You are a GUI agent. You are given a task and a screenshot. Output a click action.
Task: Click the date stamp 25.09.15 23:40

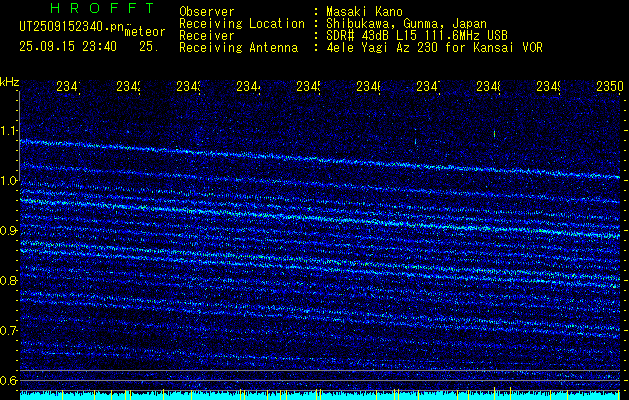point(68,47)
